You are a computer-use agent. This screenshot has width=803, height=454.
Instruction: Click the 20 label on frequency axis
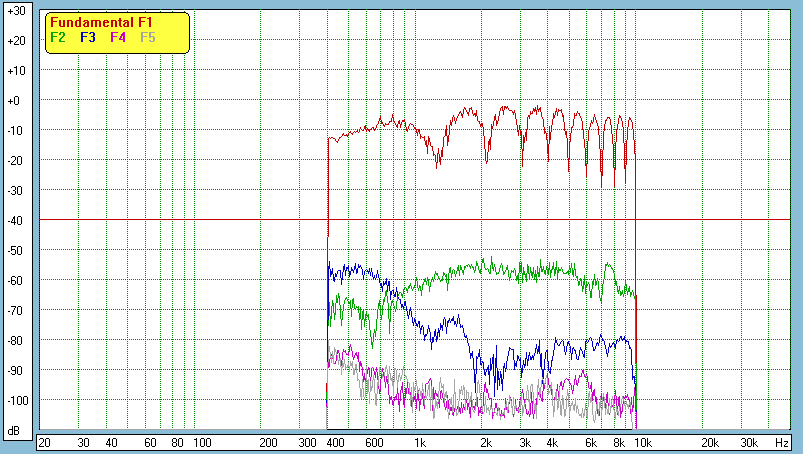coord(44,442)
